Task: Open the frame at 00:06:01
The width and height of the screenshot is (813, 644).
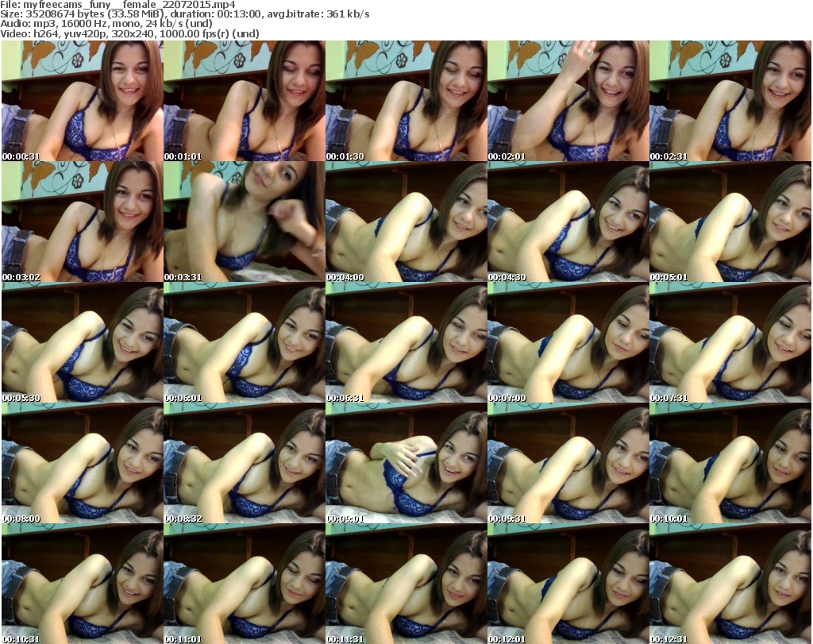Action: [245, 342]
